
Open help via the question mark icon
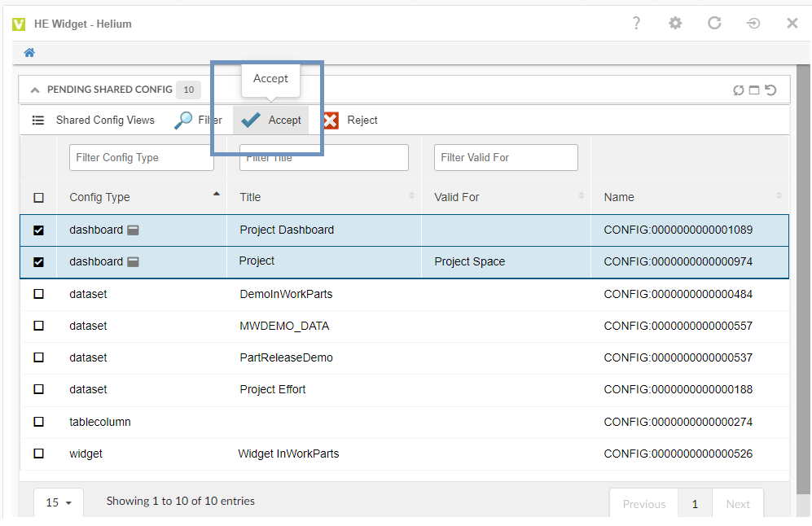pyautogui.click(x=636, y=24)
